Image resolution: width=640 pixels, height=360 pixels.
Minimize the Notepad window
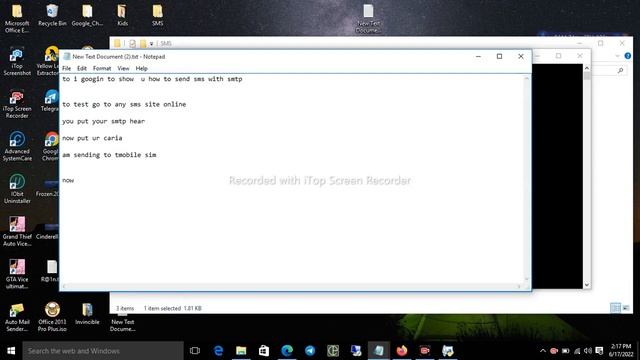[x=478, y=56]
